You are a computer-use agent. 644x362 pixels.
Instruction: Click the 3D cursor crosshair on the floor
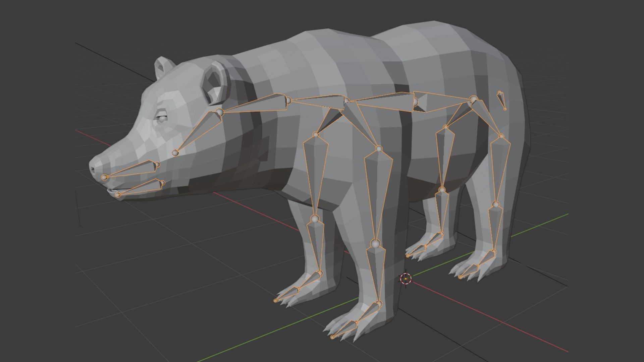(x=406, y=279)
